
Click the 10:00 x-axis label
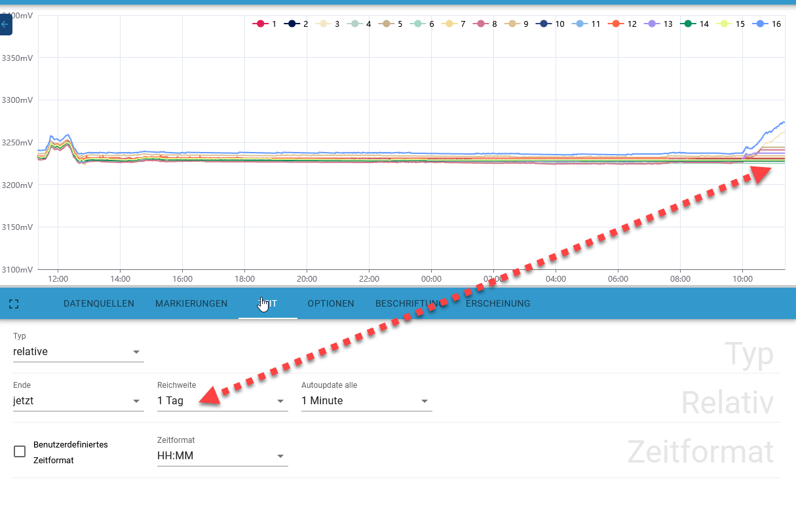point(742,279)
